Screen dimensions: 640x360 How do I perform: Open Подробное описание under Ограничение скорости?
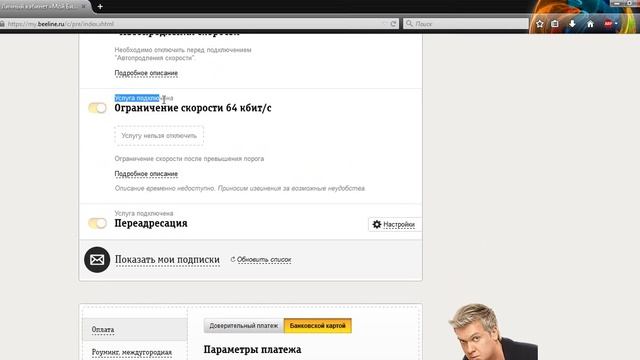146,174
